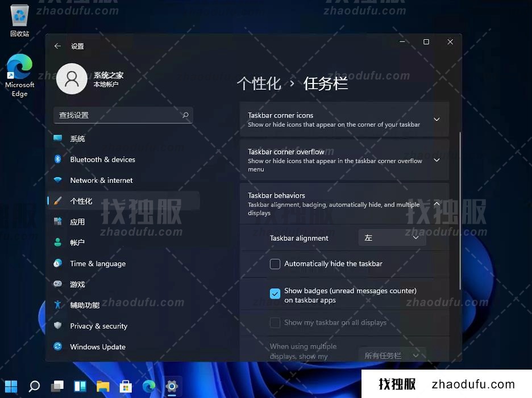The height and width of the screenshot is (398, 532).
Task: Click the search magnifier in 查找设置 box
Action: [x=186, y=115]
